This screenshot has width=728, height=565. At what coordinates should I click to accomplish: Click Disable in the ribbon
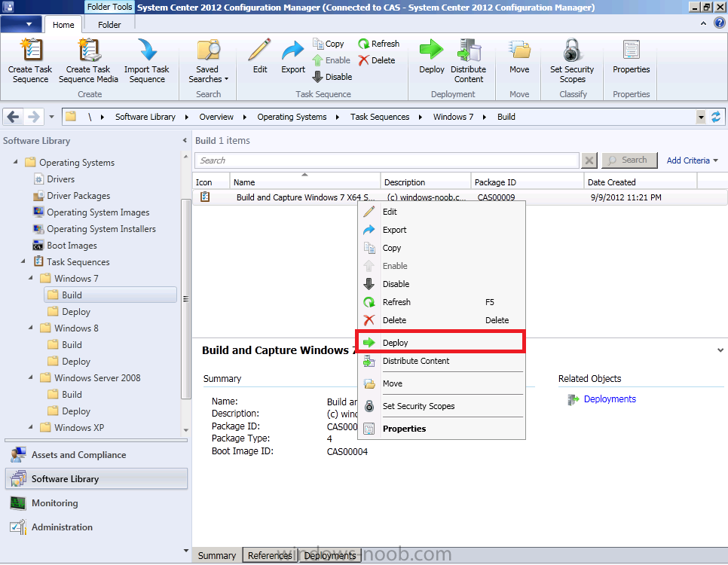coord(332,77)
